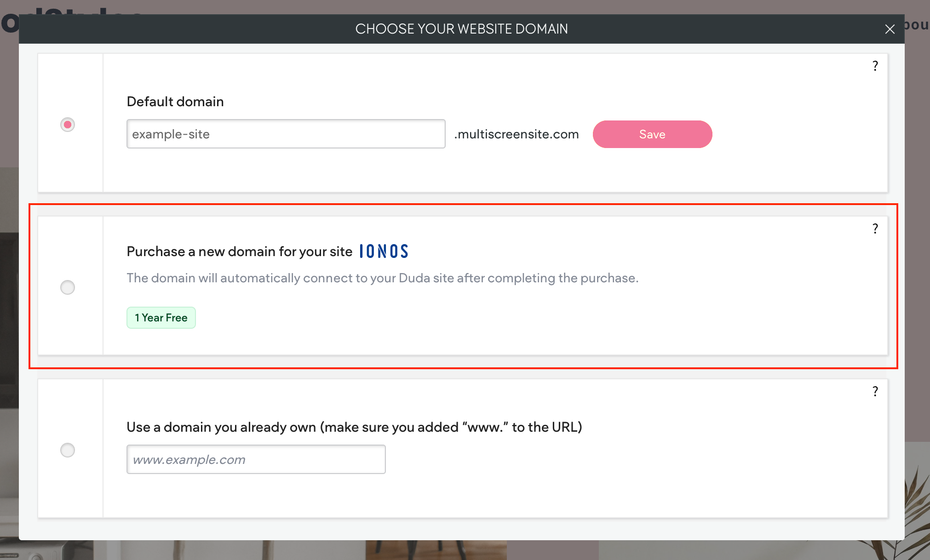Click the Save button
Screen dimensions: 930x560
pos(652,134)
